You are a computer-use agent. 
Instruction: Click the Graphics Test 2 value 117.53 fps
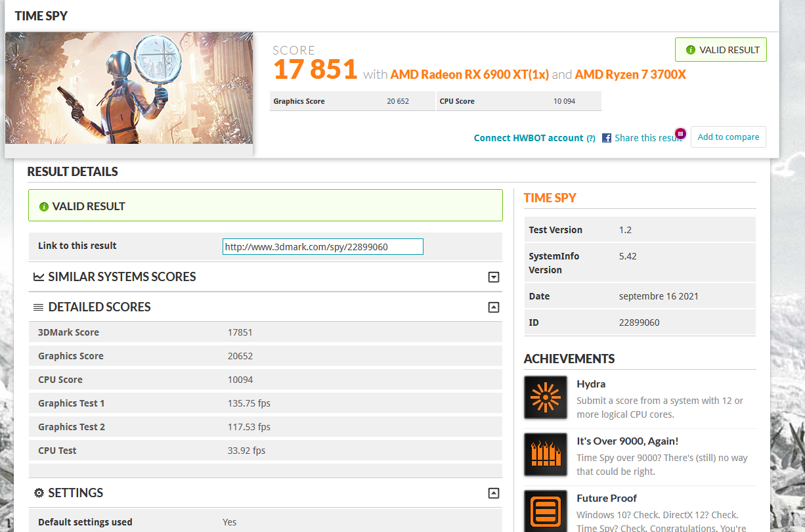pyautogui.click(x=249, y=427)
